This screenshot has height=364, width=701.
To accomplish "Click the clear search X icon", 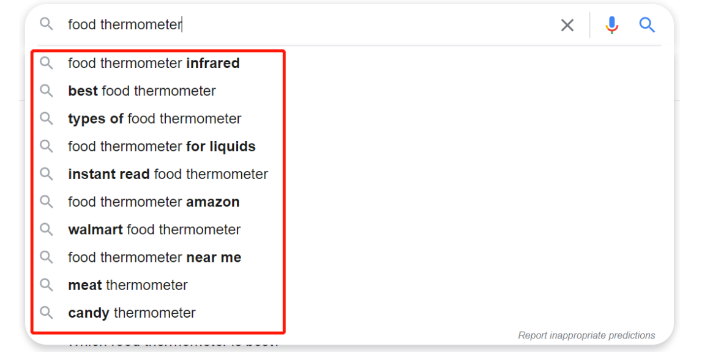I will pyautogui.click(x=567, y=25).
